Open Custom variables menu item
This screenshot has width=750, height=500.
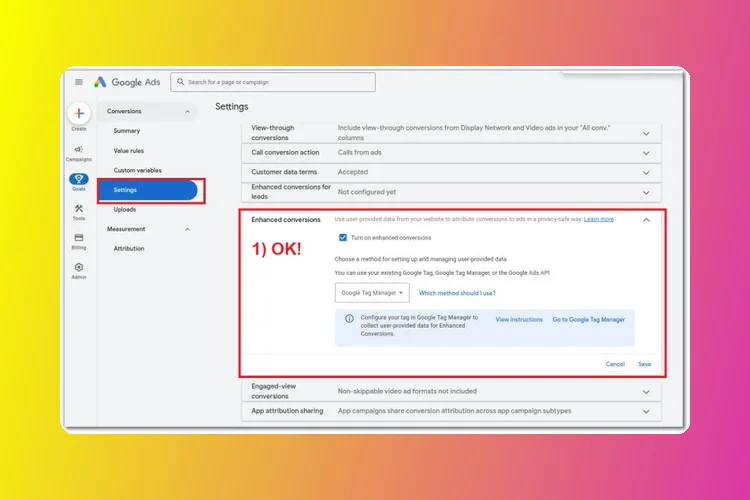[x=137, y=170]
